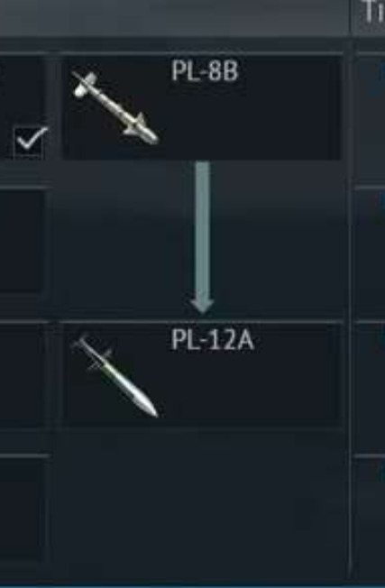Image resolution: width=385 pixels, height=588 pixels.
Task: Select the next-column cell beside the arrow
Action: (x=371, y=253)
